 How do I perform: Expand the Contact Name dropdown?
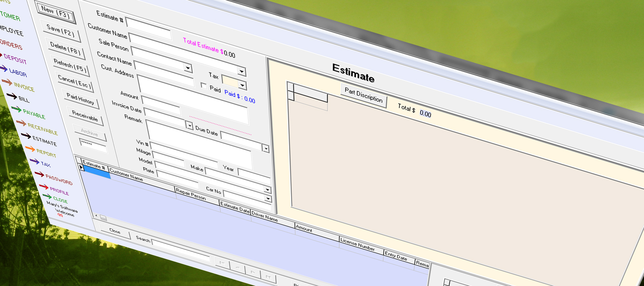point(188,68)
